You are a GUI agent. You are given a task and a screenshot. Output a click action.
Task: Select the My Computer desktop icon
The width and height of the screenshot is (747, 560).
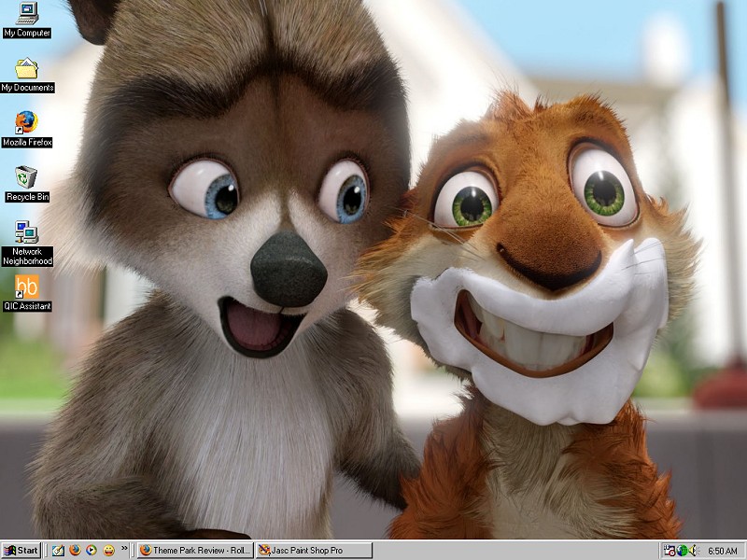click(27, 13)
